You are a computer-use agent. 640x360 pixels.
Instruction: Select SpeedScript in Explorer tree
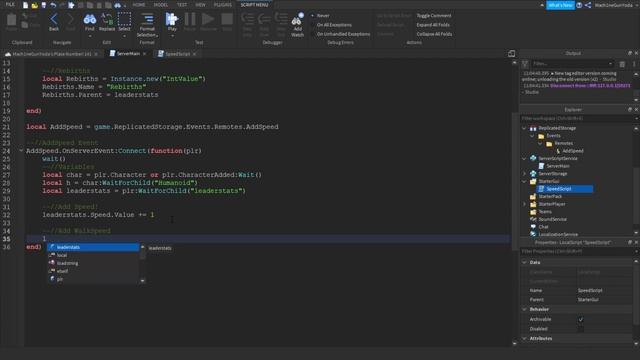pos(564,189)
